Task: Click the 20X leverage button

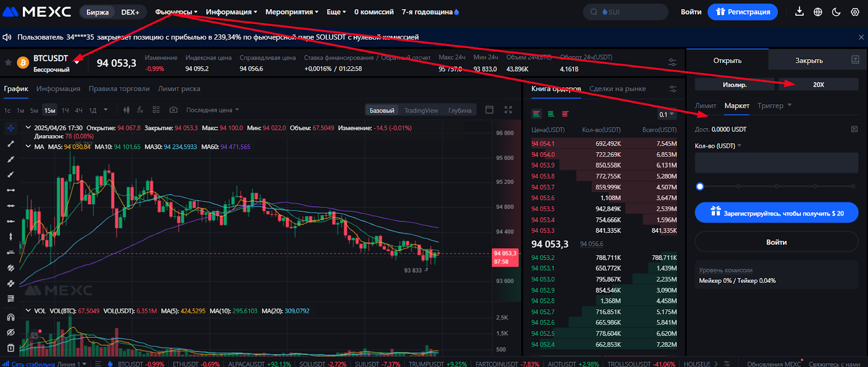Action: (x=819, y=85)
